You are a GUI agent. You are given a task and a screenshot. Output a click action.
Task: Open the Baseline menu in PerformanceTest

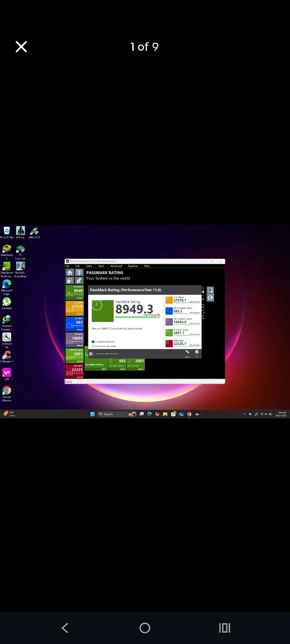click(133, 266)
